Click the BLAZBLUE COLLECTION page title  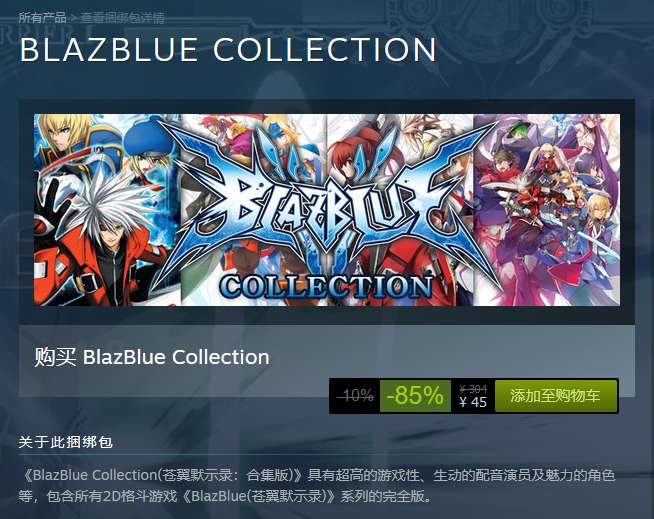228,50
